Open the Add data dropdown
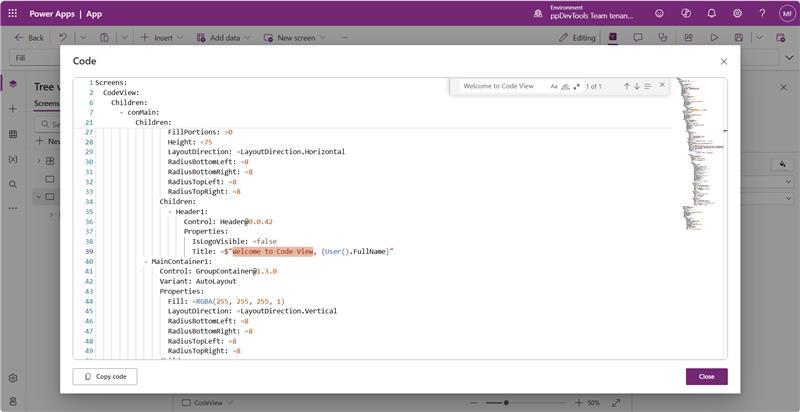The width and height of the screenshot is (800, 412). tap(223, 38)
